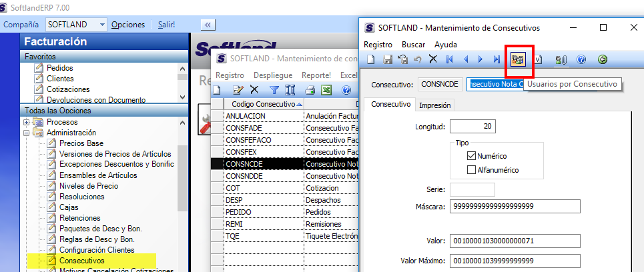Open the Compañía SOFTLAND dropdown
Screen dimensions: 644x272
coord(102,25)
